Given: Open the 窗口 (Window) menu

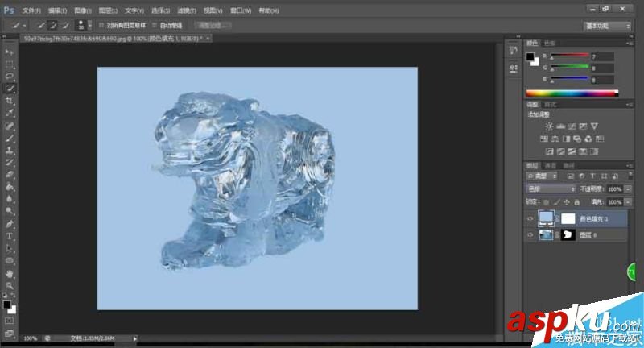Looking at the screenshot, I should pos(240,10).
